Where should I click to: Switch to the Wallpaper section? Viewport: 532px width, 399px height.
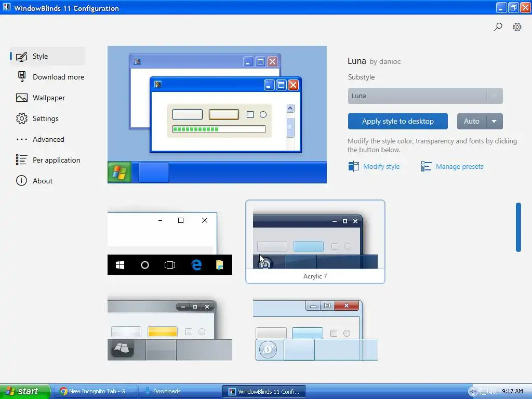pyautogui.click(x=49, y=98)
